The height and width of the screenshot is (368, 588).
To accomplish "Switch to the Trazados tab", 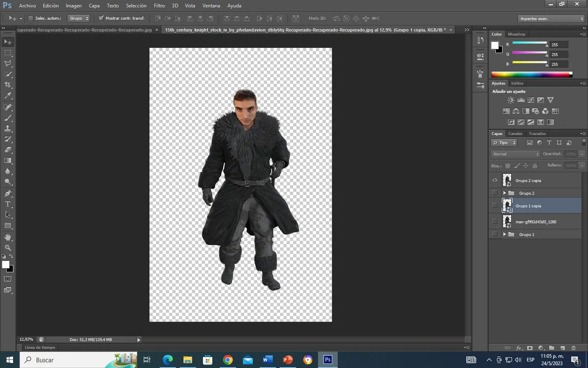I will coord(537,134).
